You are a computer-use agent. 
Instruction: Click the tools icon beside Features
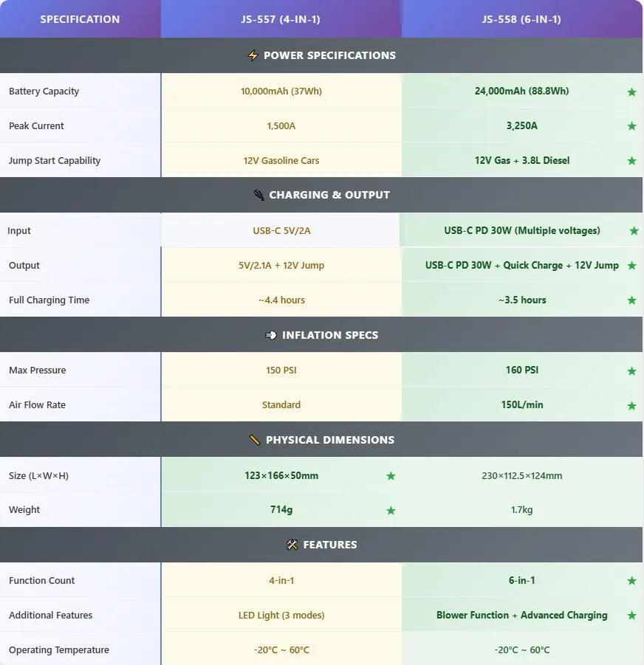pyautogui.click(x=292, y=545)
